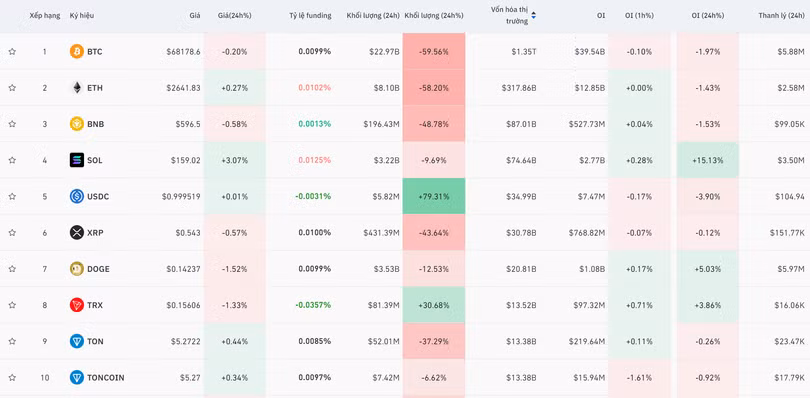Star the DOGE row
The height and width of the screenshot is (398, 810).
(x=12, y=269)
